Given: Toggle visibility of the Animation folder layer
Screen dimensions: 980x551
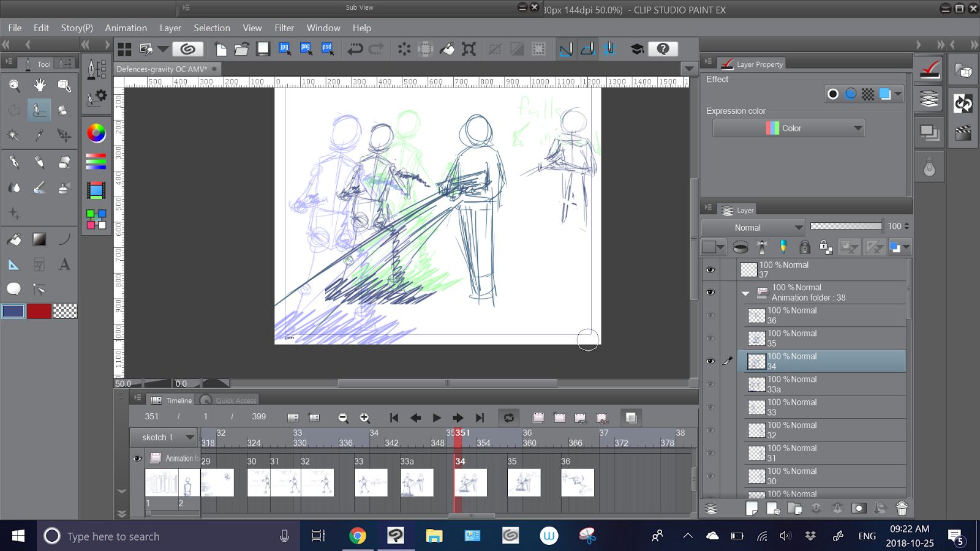Looking at the screenshot, I should [710, 293].
